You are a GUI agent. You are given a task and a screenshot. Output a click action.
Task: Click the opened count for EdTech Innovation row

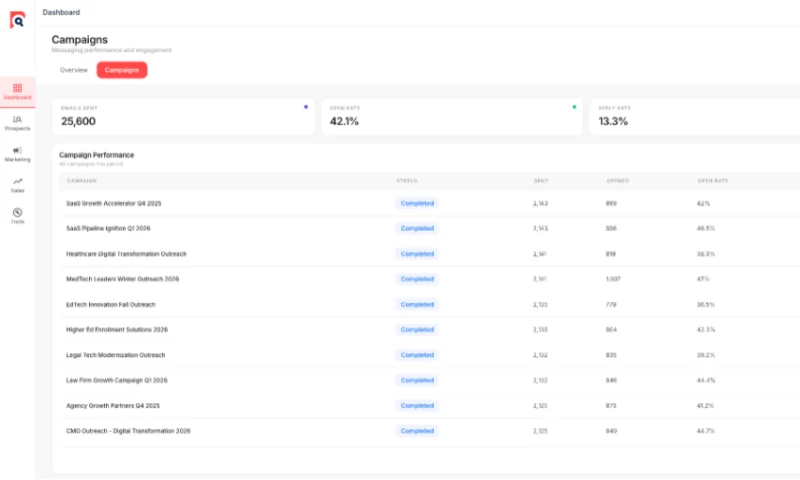pos(611,305)
